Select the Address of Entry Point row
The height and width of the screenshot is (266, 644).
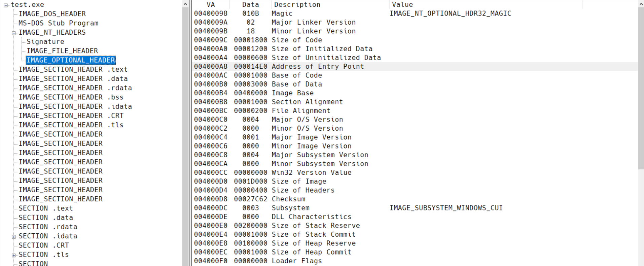318,67
